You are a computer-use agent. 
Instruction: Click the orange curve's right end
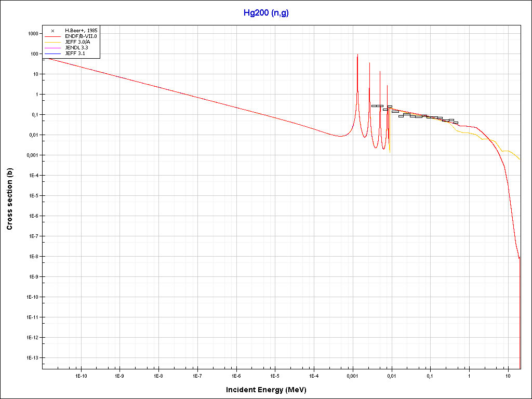[x=520, y=159]
